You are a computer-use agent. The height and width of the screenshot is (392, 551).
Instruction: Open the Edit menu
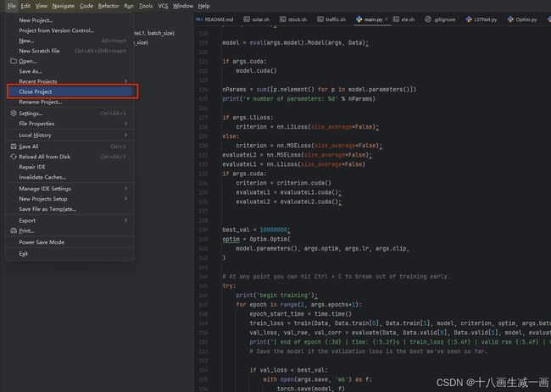25,6
